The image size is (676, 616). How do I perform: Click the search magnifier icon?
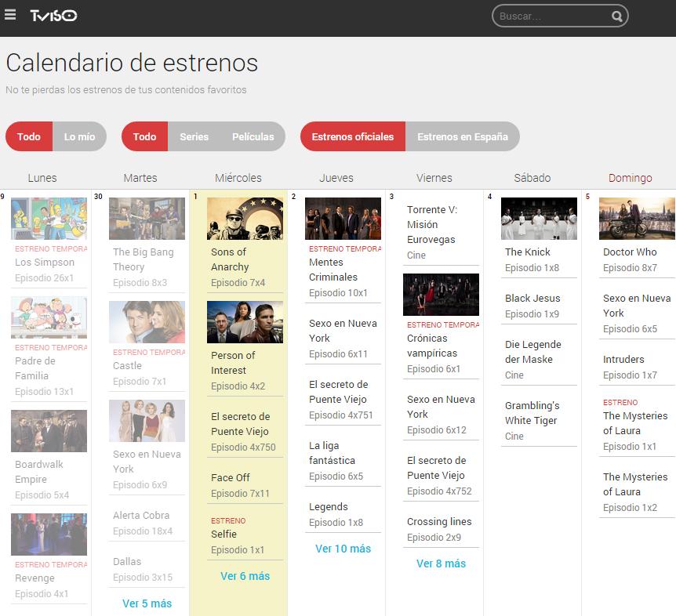[616, 16]
